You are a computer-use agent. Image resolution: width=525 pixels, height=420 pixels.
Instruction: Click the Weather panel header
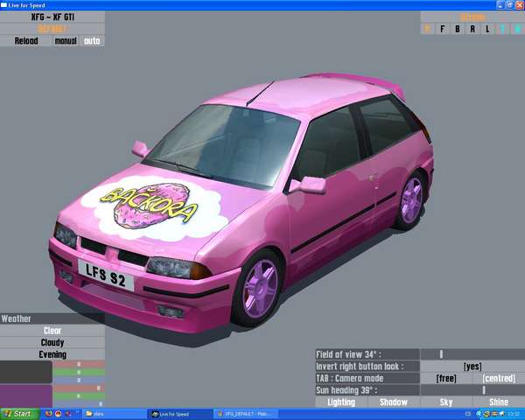tap(52, 318)
